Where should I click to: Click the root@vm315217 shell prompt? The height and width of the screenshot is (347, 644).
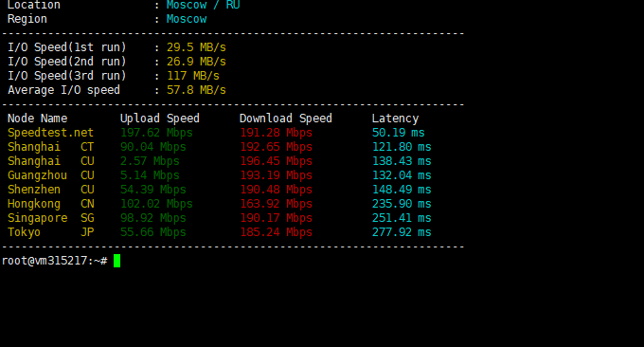(55, 261)
